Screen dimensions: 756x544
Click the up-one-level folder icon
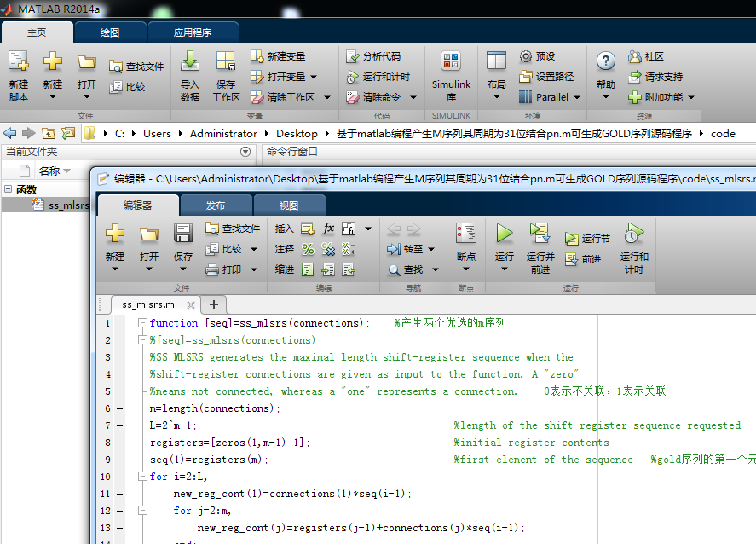[49, 134]
